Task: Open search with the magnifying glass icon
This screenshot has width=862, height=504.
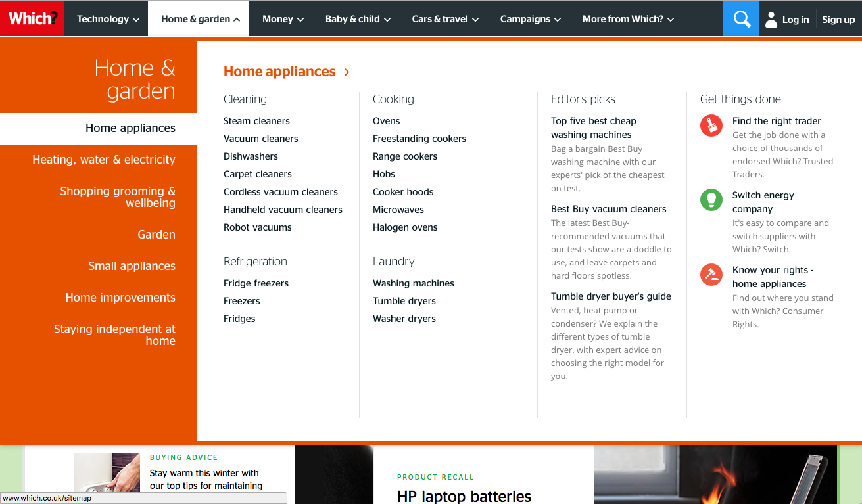Action: [742, 19]
